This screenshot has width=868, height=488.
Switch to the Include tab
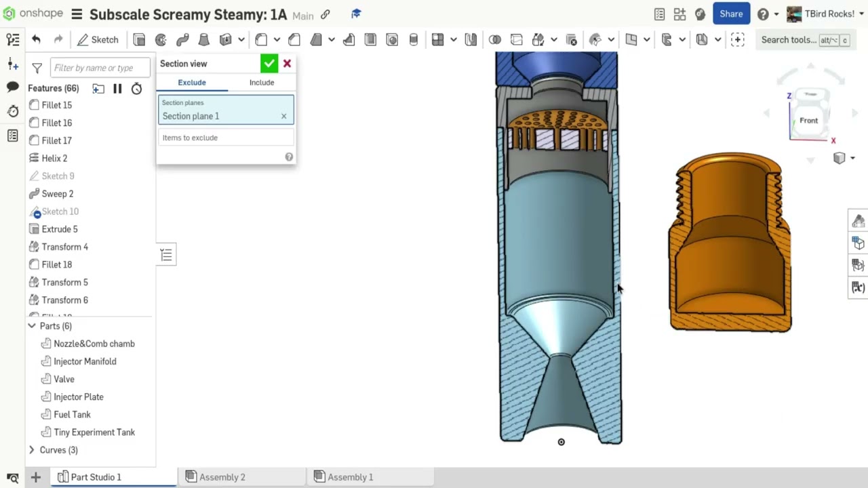261,83
